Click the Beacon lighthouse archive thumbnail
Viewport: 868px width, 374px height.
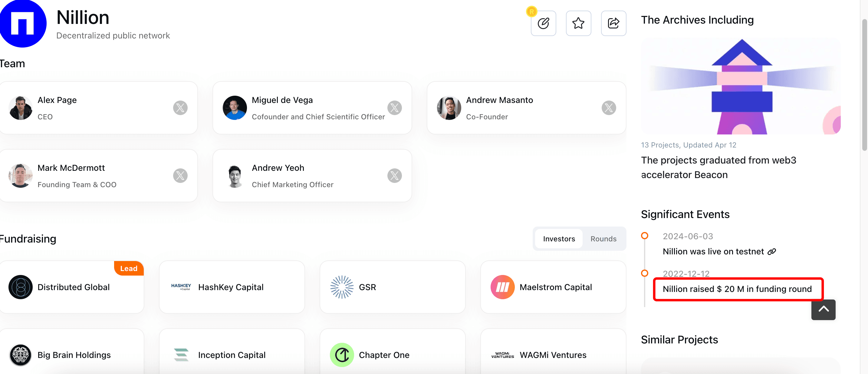coord(741,86)
